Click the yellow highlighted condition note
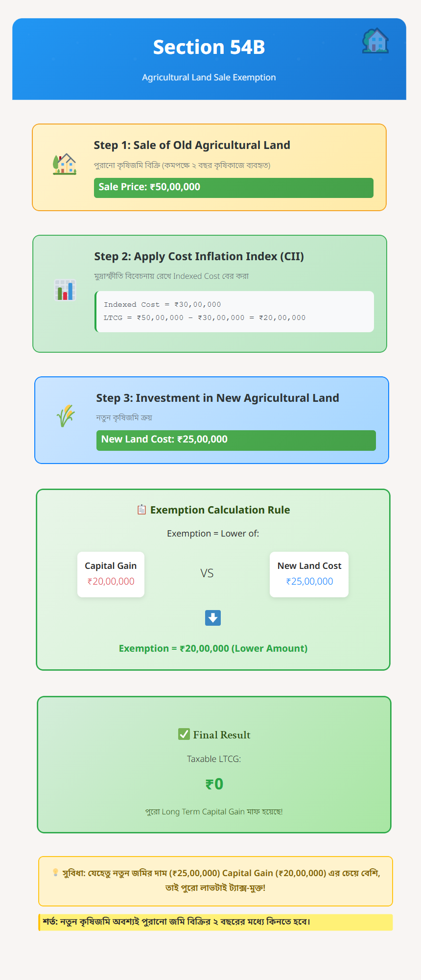Viewport: 421px width, 980px height. (215, 922)
